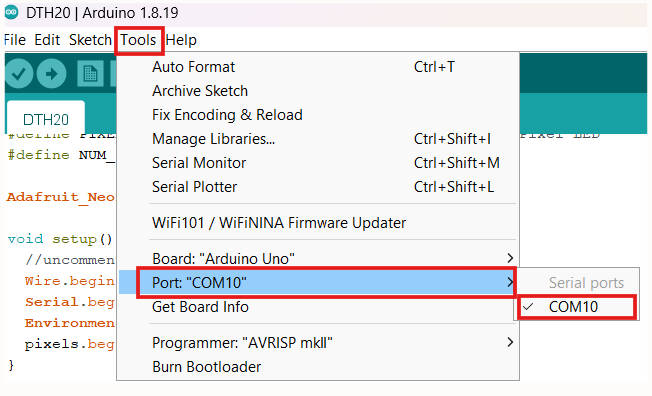The width and height of the screenshot is (652, 396).
Task: Click the Arduino logo in the title bar
Action: click(x=12, y=12)
